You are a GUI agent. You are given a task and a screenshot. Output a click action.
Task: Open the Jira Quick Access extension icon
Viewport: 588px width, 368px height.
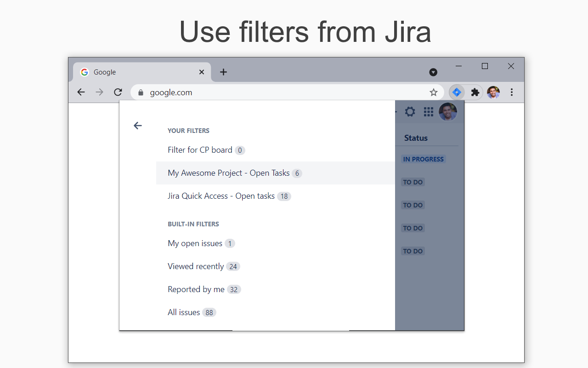pos(457,92)
